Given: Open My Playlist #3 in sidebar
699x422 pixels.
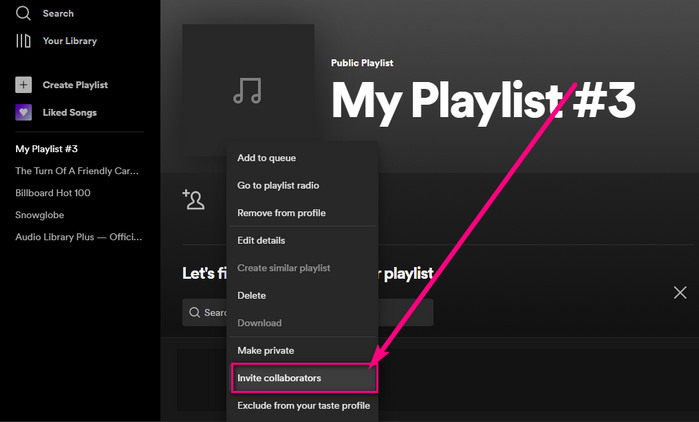Looking at the screenshot, I should pos(47,149).
